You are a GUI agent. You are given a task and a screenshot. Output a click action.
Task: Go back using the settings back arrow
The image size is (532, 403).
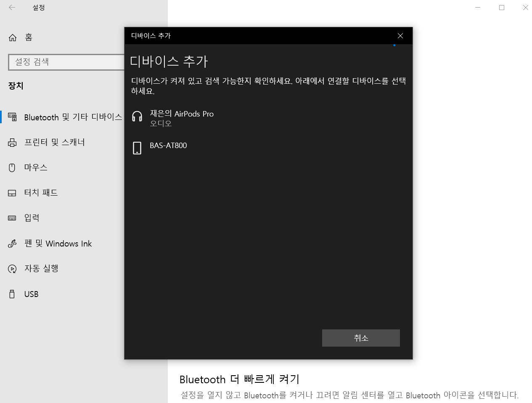12,8
